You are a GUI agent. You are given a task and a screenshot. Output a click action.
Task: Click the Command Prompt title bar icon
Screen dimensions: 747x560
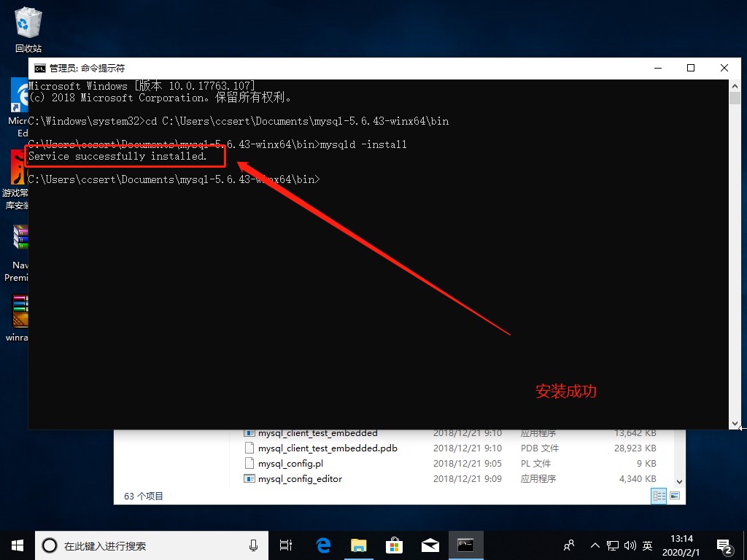(x=40, y=68)
